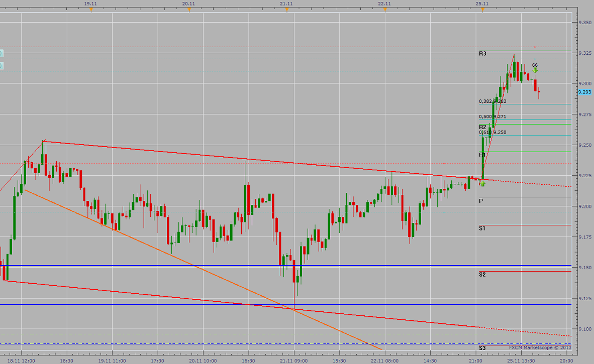Click the P pivot point label
Image resolution: width=594 pixels, height=364 pixels.
click(481, 200)
